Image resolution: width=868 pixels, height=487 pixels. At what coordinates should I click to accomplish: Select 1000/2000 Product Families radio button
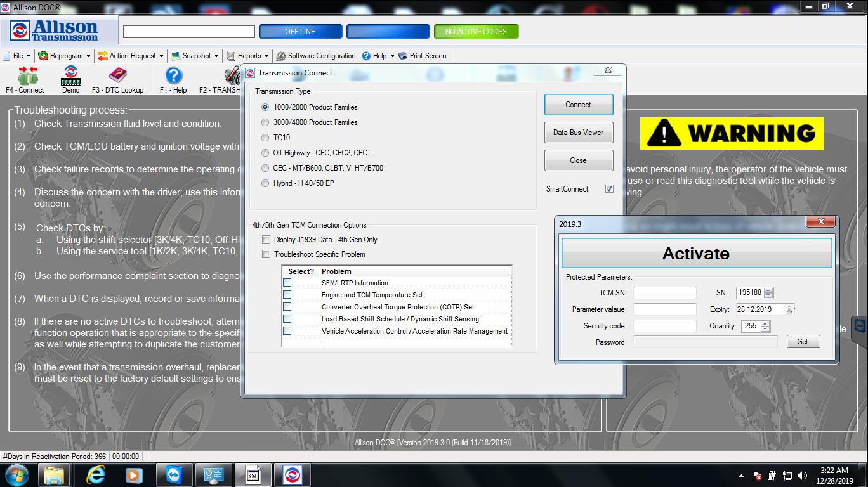tap(265, 107)
